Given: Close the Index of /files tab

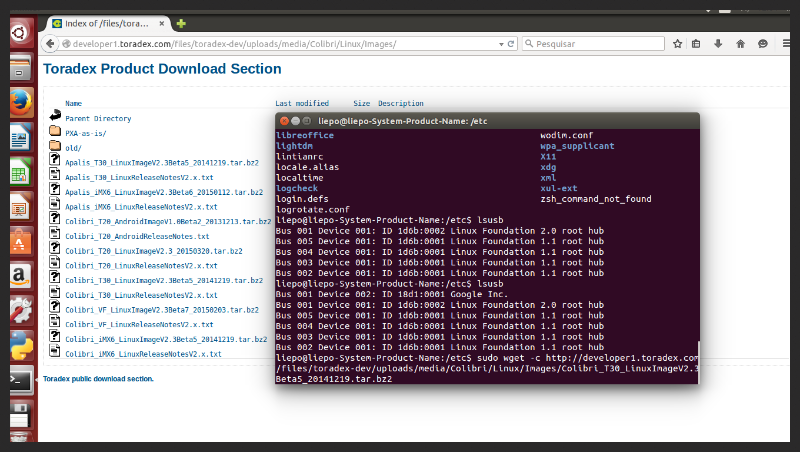Looking at the screenshot, I should pyautogui.click(x=161, y=23).
